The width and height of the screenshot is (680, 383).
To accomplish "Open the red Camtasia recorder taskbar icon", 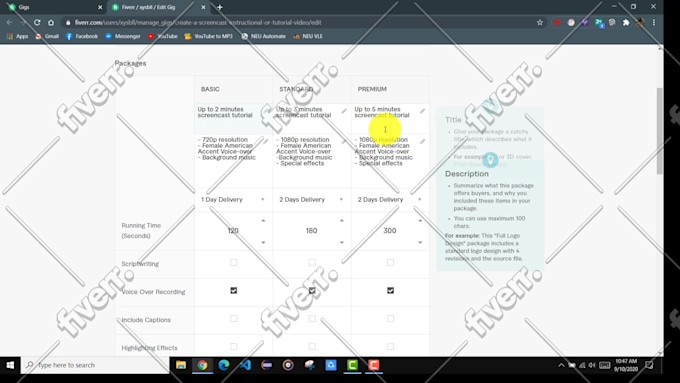I will [374, 365].
